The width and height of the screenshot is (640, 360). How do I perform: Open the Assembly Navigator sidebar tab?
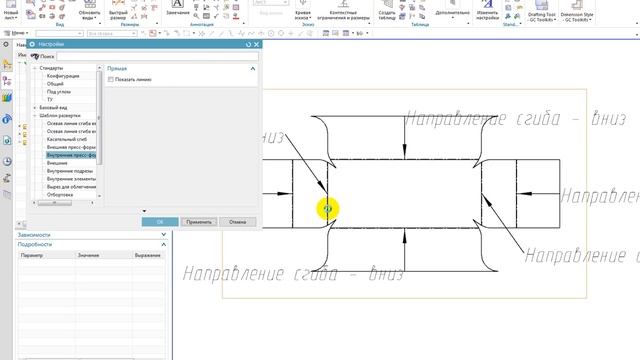pos(7,64)
